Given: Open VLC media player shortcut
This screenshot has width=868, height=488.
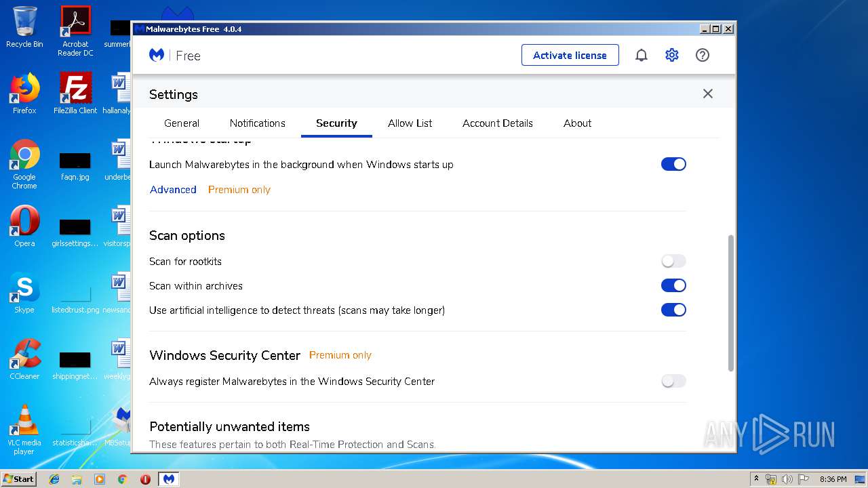Looking at the screenshot, I should [x=24, y=430].
